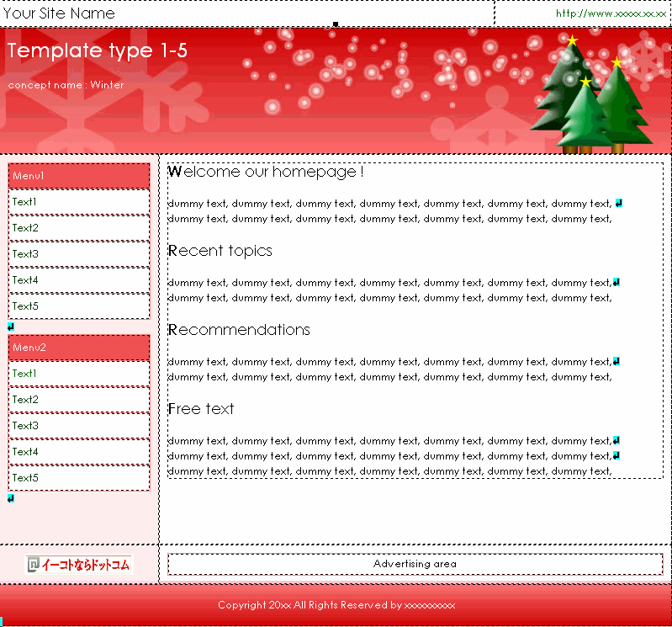Open the http://www.xxxxx.xx.xx link
Image resolution: width=672 pixels, height=627 pixels.
[610, 13]
